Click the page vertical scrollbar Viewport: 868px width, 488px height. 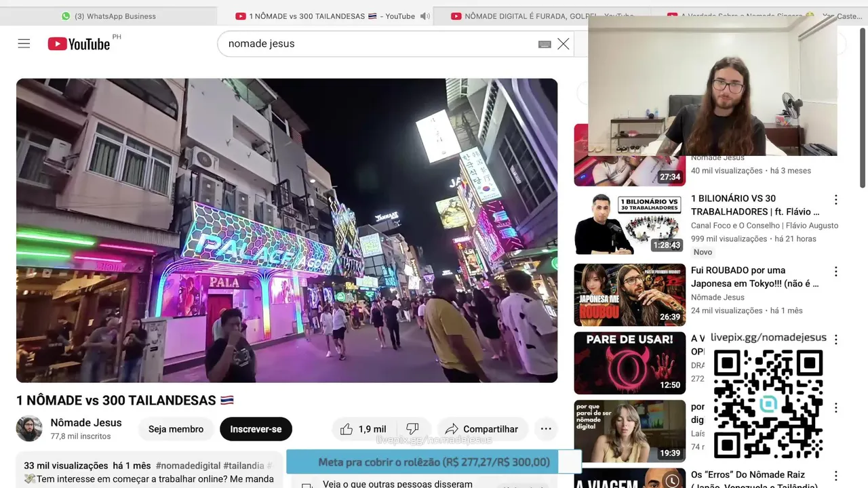(863, 108)
